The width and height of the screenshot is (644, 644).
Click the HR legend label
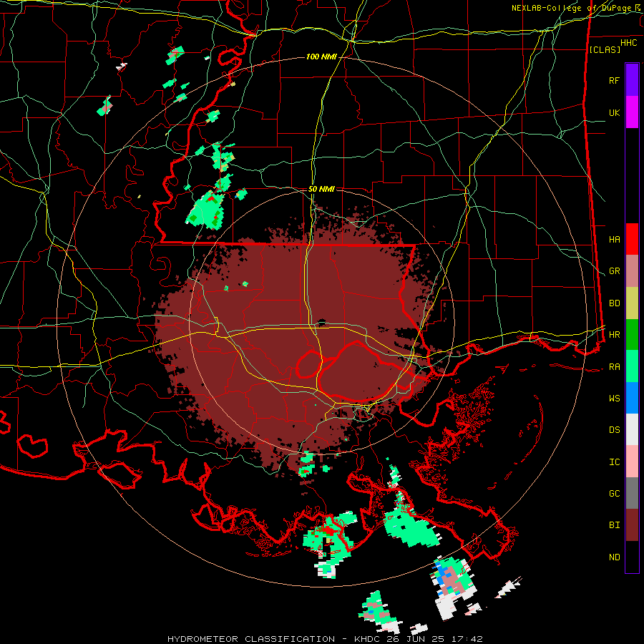[614, 335]
